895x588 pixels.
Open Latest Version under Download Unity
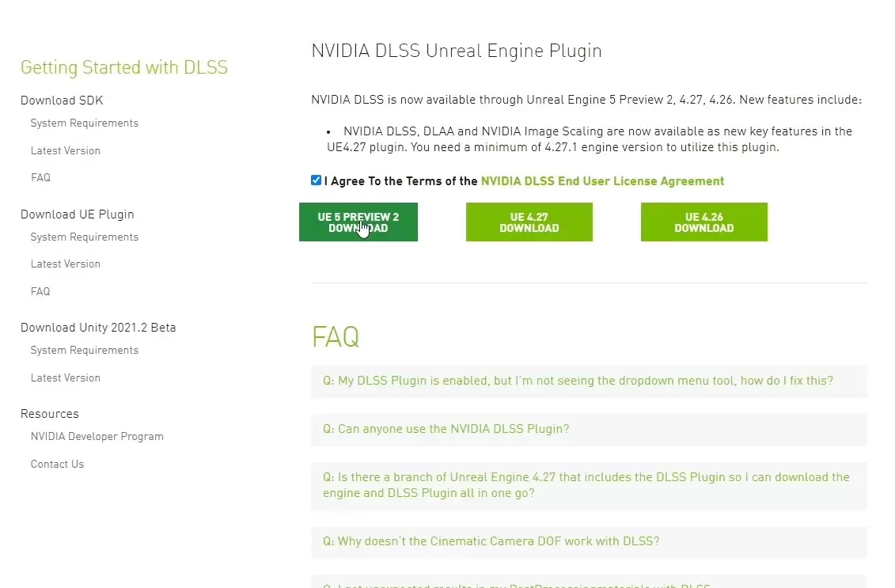65,377
